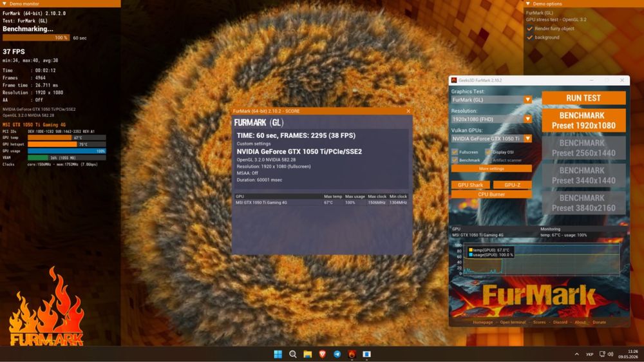Toggle the Render furry object checkbox
644x362 pixels.
pyautogui.click(x=530, y=29)
